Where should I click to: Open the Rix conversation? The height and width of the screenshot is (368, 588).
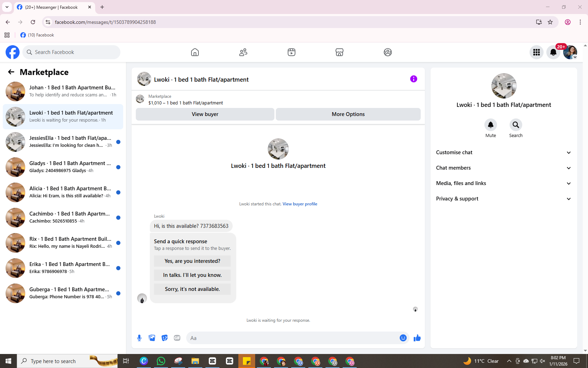pos(63,243)
